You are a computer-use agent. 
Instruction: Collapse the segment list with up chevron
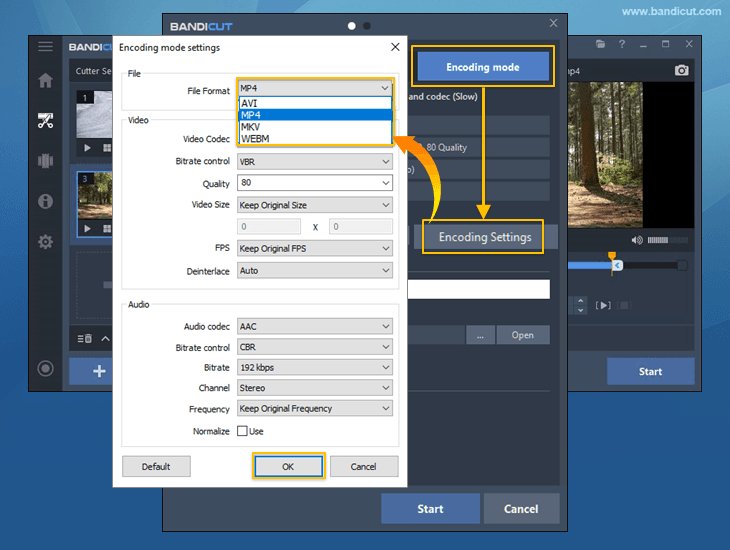[106, 339]
